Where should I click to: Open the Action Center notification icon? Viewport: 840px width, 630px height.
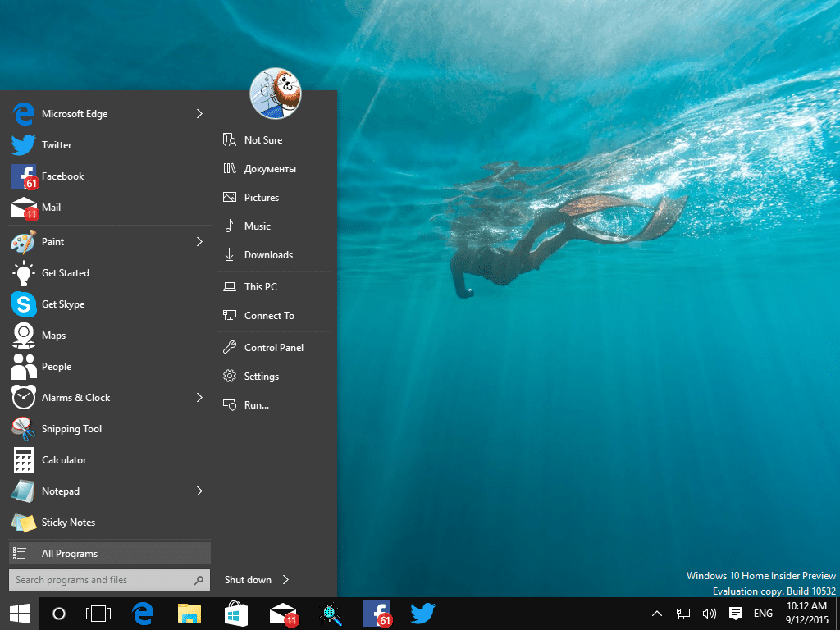pyautogui.click(x=736, y=614)
